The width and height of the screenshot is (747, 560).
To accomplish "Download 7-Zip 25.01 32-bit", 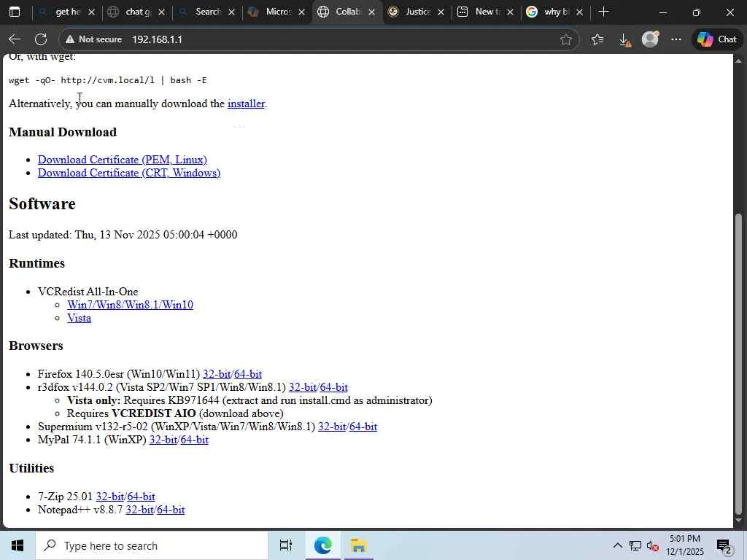I will (x=110, y=497).
